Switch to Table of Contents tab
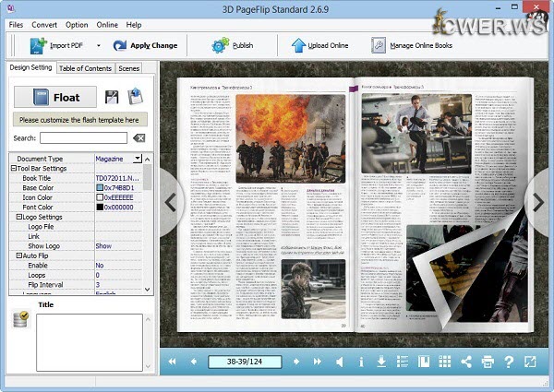Screen dimensions: 554x392 (85, 68)
